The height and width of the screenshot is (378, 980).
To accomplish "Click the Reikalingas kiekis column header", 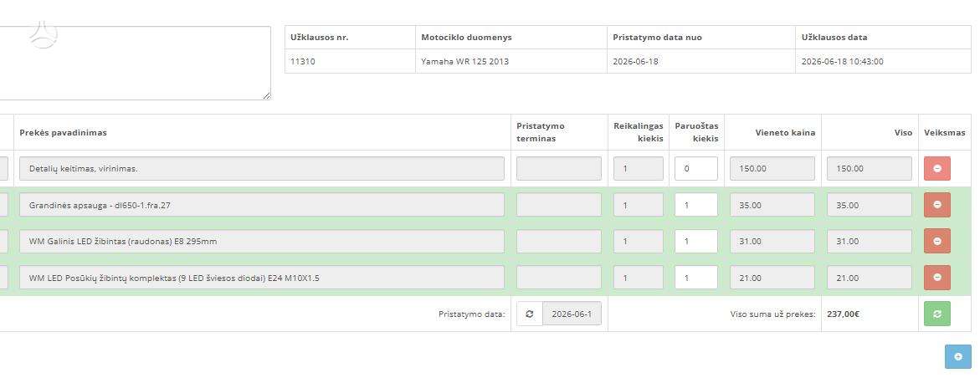I will tap(638, 132).
